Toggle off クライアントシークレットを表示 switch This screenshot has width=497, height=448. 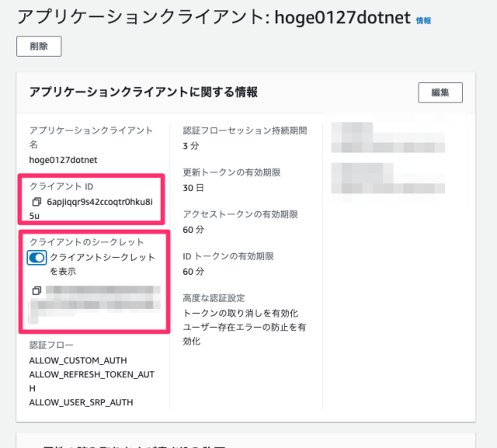(x=36, y=258)
